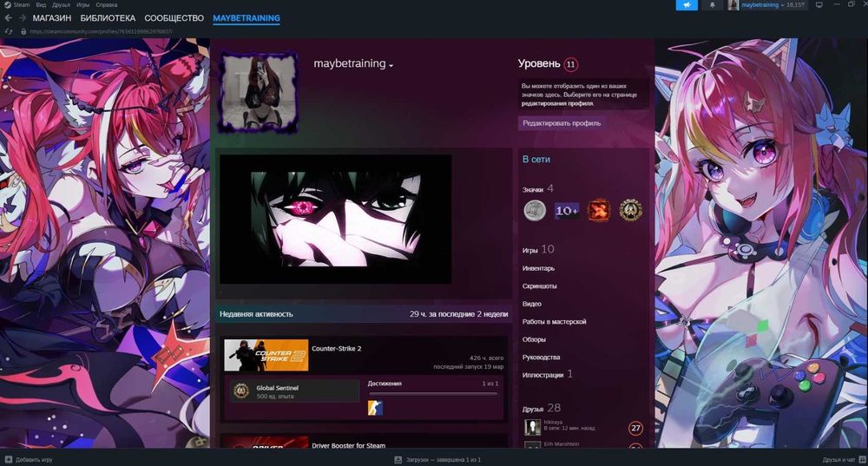Open the Вид menu
Image resolution: width=868 pixels, height=466 pixels.
pos(41,4)
